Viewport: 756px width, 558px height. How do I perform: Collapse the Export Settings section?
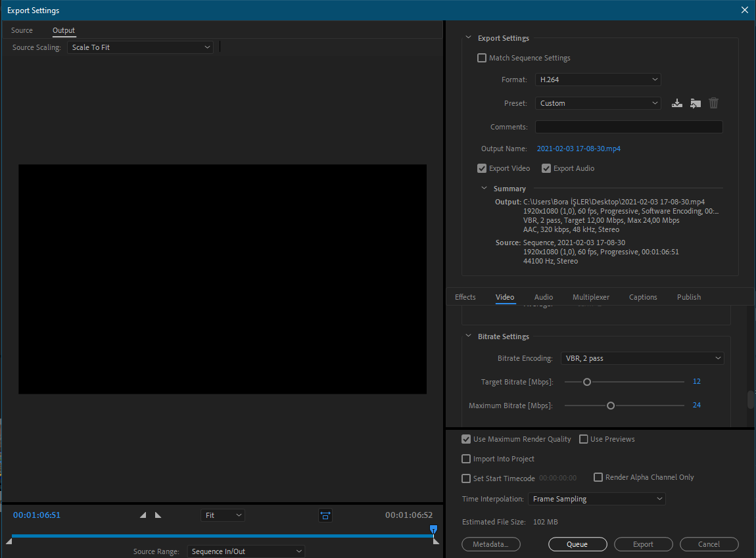pos(469,38)
